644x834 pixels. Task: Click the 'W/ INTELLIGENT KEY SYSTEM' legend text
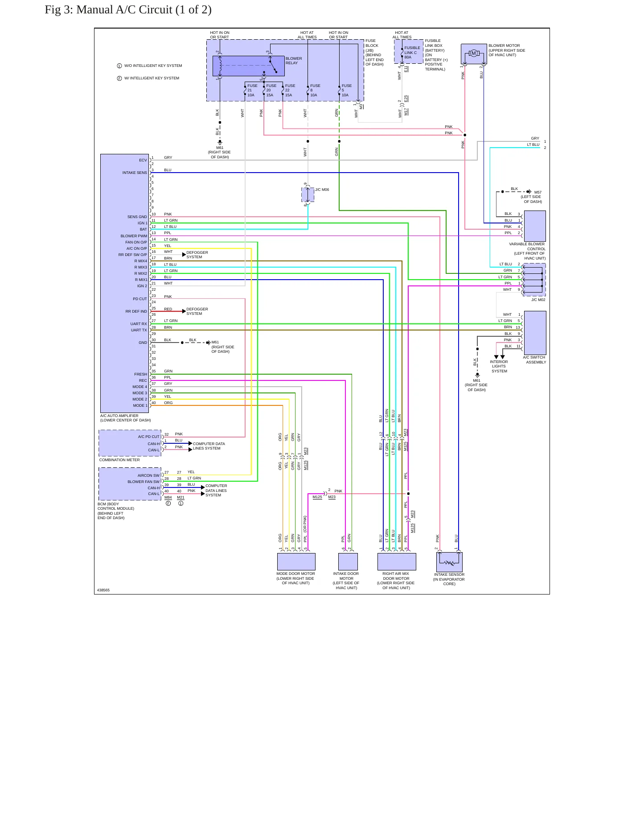pos(152,78)
